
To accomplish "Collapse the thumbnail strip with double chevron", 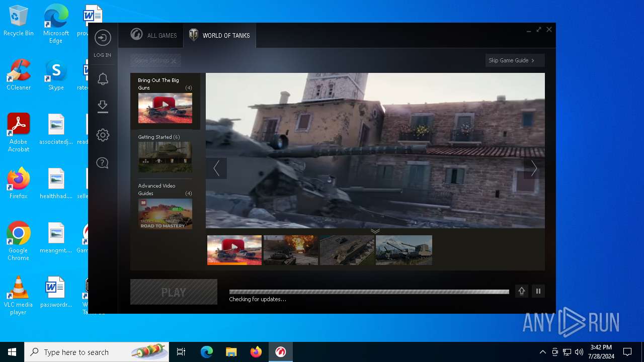I will click(x=375, y=231).
